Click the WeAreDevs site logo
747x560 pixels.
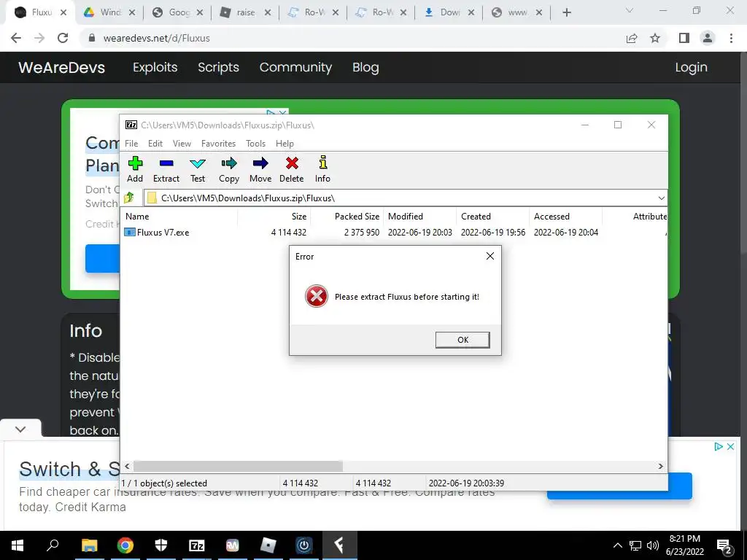click(61, 67)
